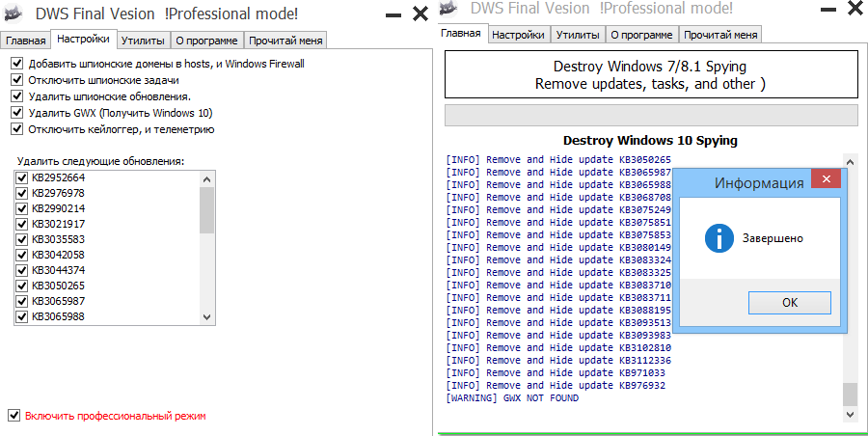The image size is (868, 436).
Task: Open Настройки tab in right window
Action: [518, 35]
